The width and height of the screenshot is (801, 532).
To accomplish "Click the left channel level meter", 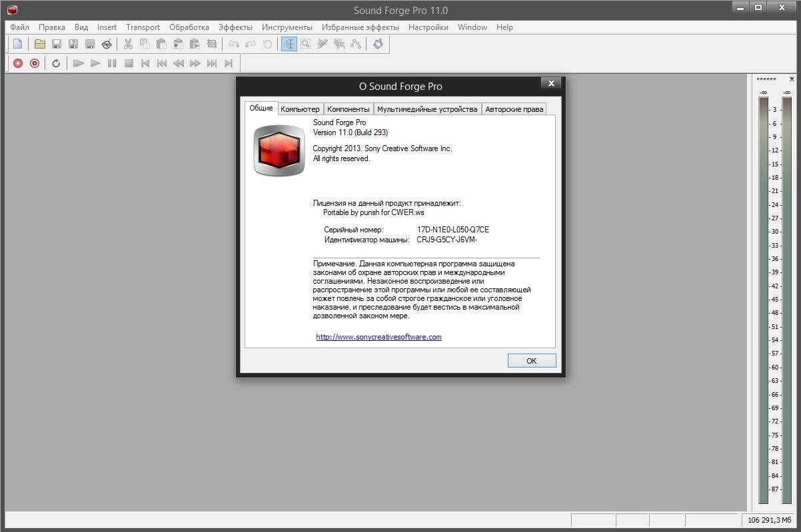I will [x=764, y=300].
